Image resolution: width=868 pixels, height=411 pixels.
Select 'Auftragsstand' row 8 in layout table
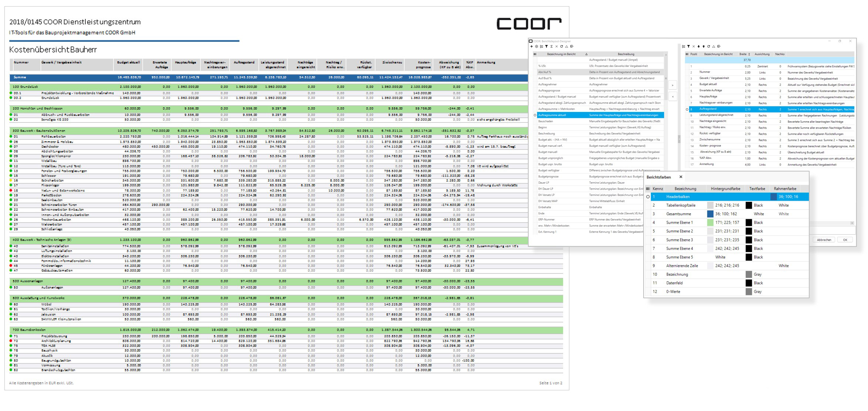tap(772, 109)
